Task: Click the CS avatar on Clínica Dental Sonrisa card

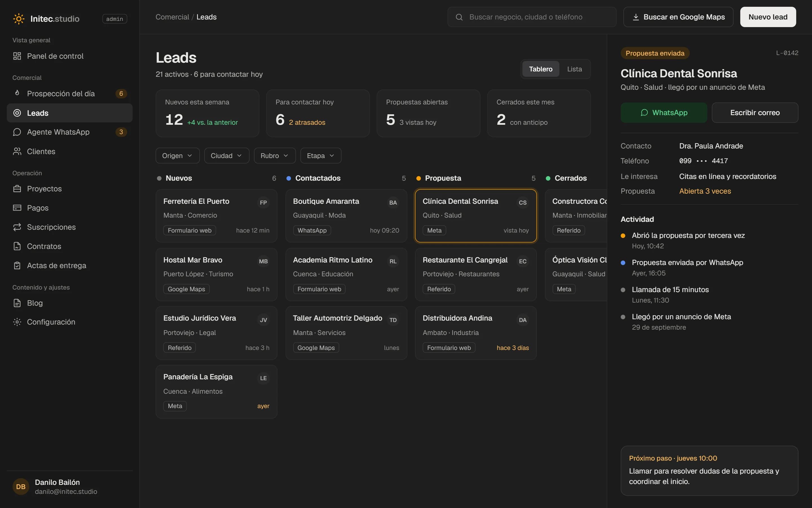Action: [x=523, y=203]
